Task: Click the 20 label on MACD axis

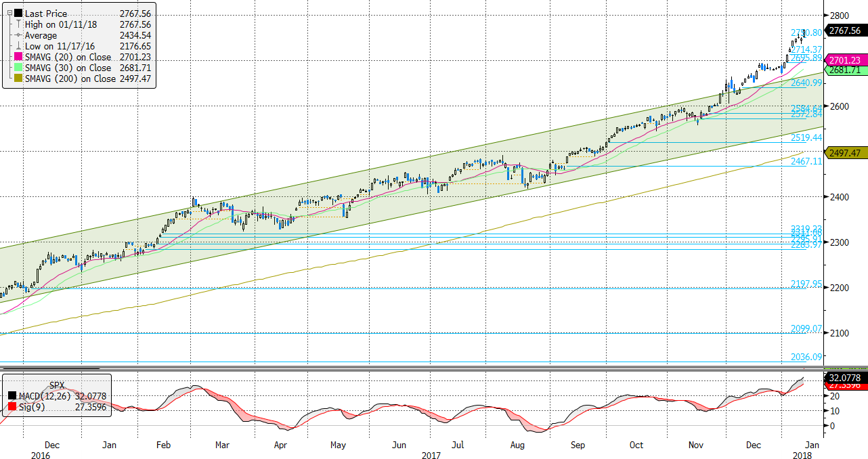Action: click(x=833, y=396)
